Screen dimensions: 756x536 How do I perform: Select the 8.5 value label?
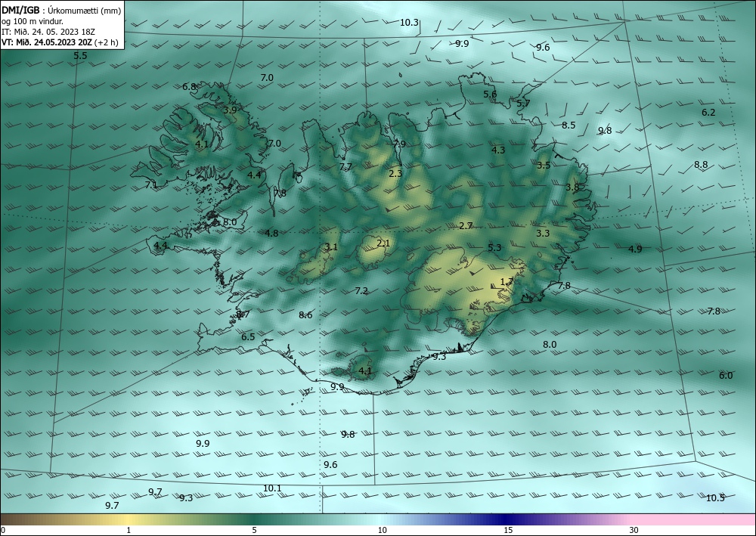pos(569,125)
